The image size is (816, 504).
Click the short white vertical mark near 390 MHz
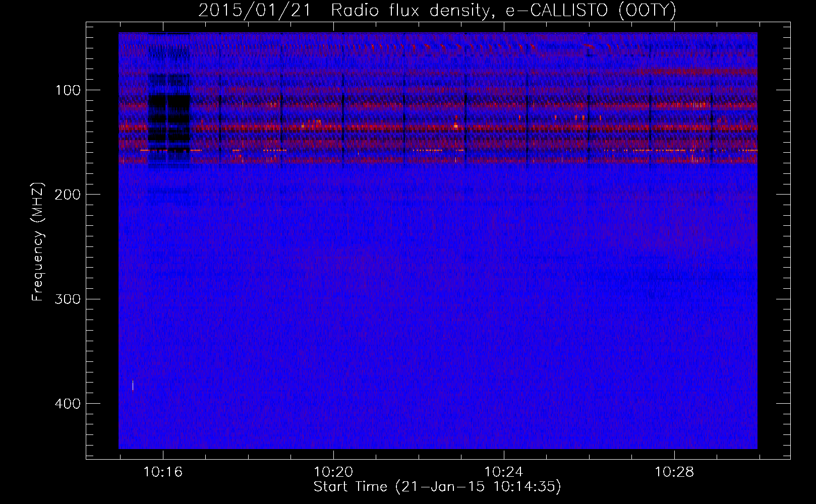coord(133,385)
